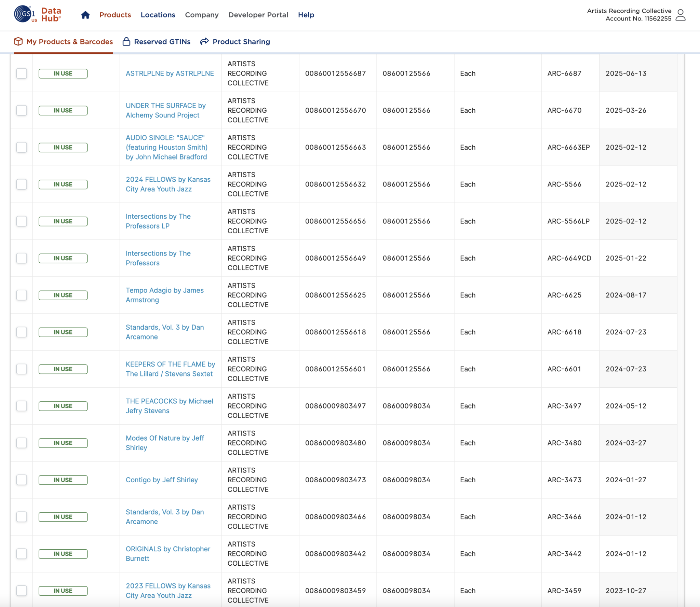This screenshot has width=700, height=607.
Task: Switch to Reserved GTINs tab
Action: (162, 42)
